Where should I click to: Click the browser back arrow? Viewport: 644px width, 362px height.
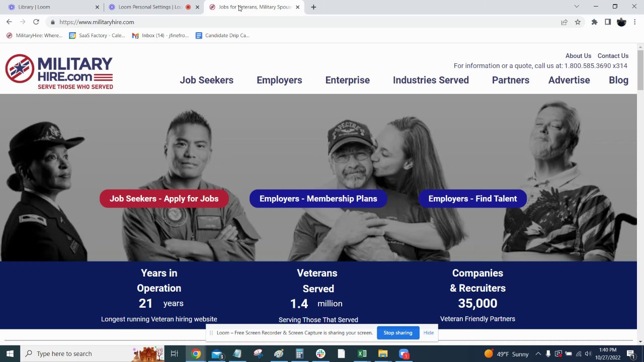(9, 22)
